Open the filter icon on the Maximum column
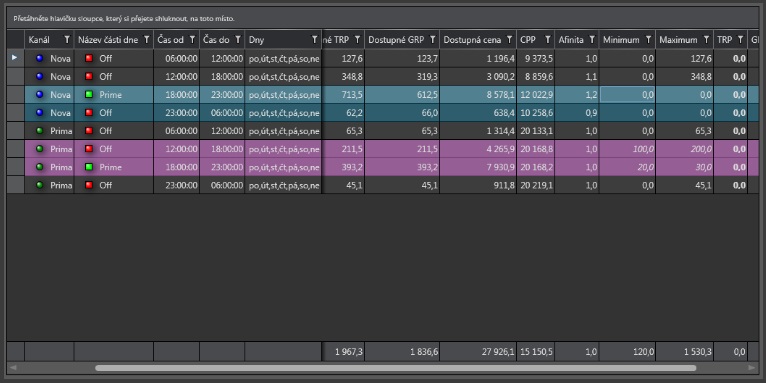The height and width of the screenshot is (383, 766). click(x=706, y=40)
